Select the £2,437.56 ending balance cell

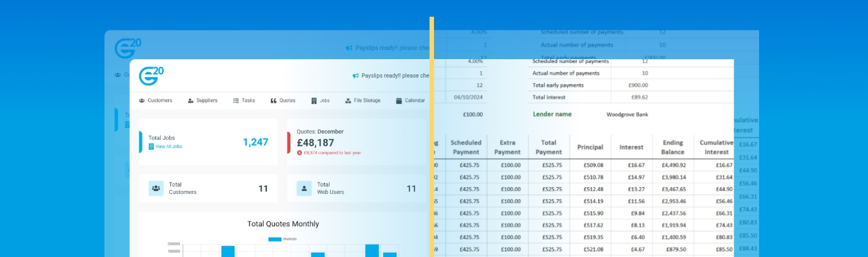tap(673, 213)
